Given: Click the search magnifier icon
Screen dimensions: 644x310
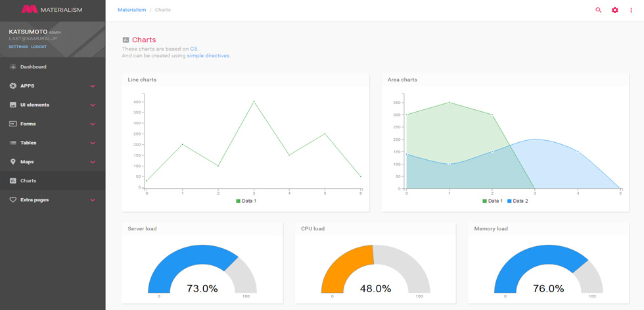Looking at the screenshot, I should point(598,11).
